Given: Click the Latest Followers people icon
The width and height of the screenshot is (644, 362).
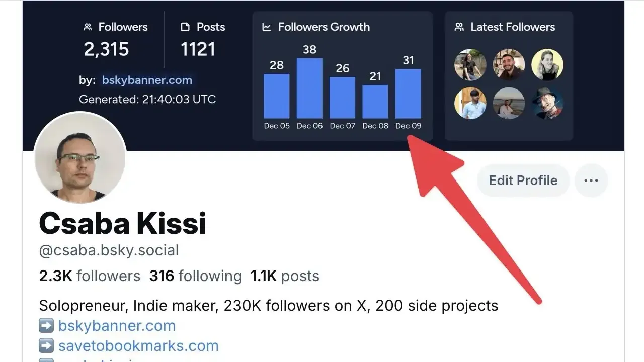Looking at the screenshot, I should (x=459, y=27).
